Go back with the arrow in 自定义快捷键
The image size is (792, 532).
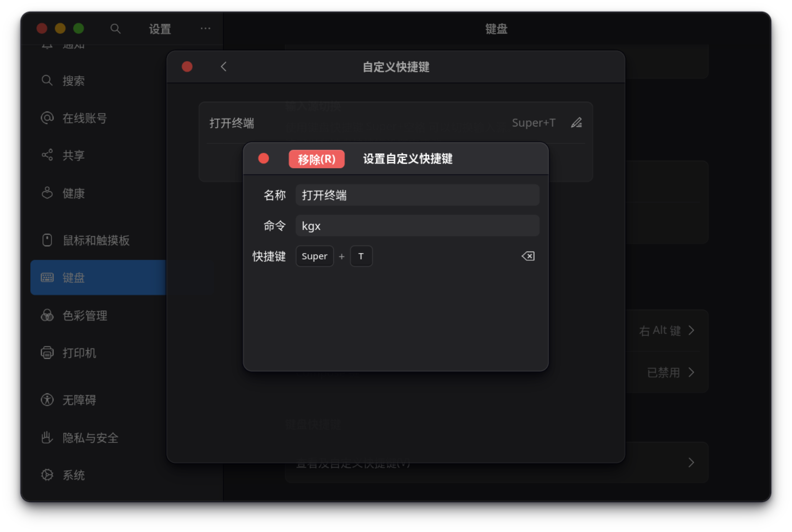(x=224, y=67)
